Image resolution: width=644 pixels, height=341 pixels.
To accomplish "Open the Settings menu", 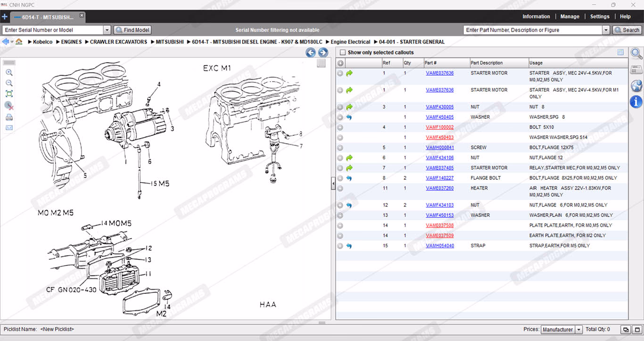I will pos(600,17).
